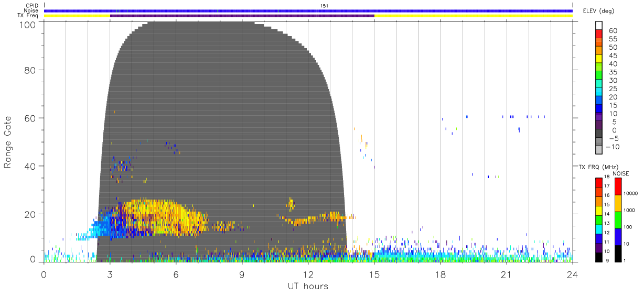Click ELEV legend label '25'
Screen dimensions: 644x297
(612, 89)
